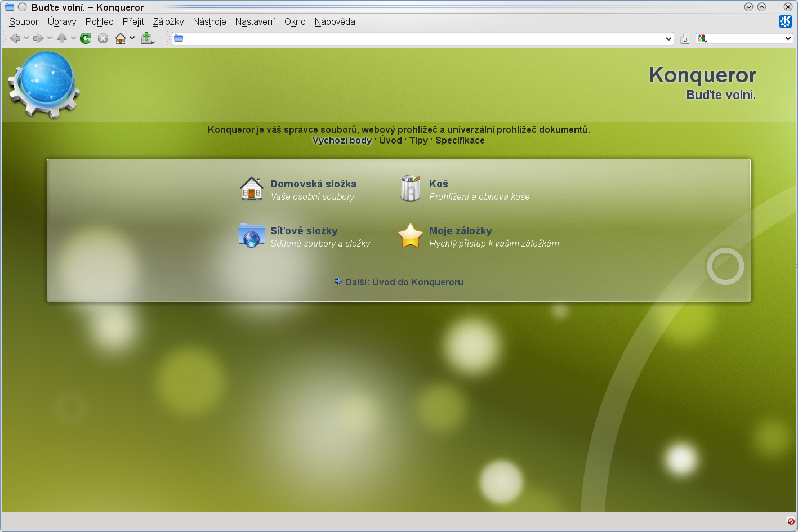The height and width of the screenshot is (532, 798).
Task: Open the Záložky menu
Action: pos(168,21)
